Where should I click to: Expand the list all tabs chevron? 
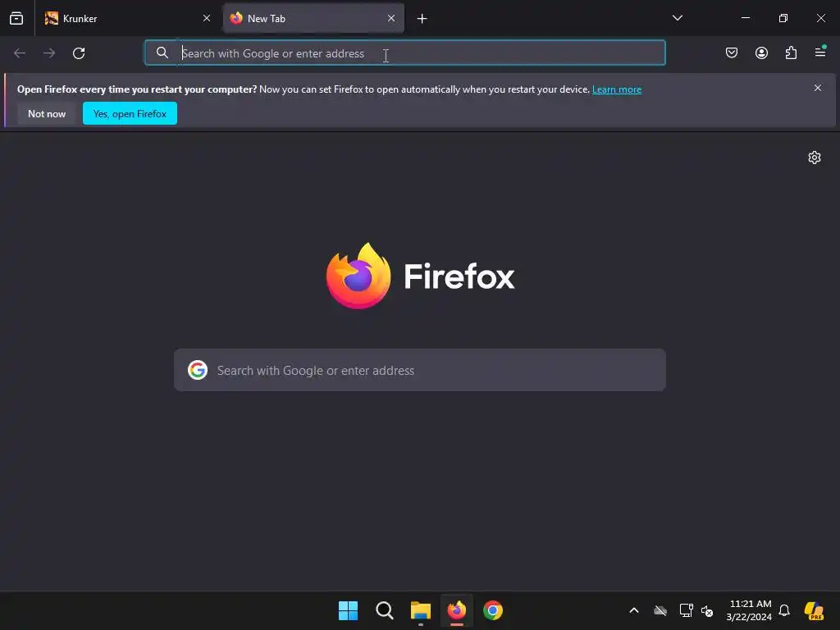(x=677, y=18)
